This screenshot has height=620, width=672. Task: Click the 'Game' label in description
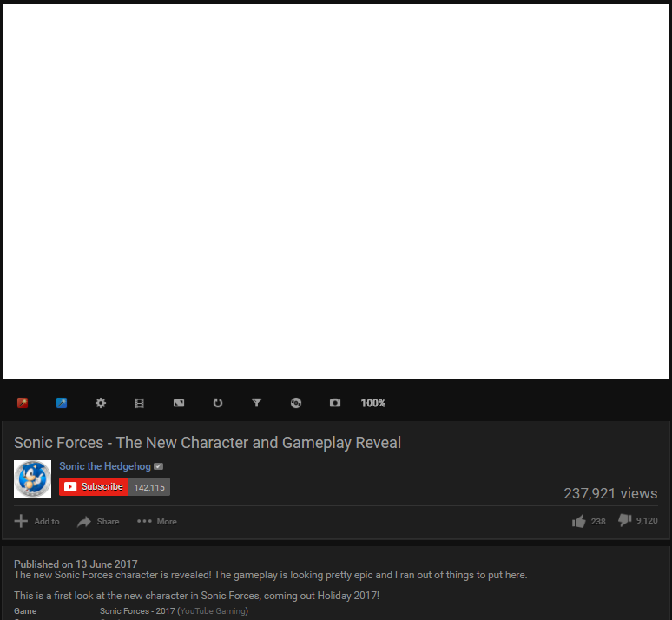click(x=25, y=610)
